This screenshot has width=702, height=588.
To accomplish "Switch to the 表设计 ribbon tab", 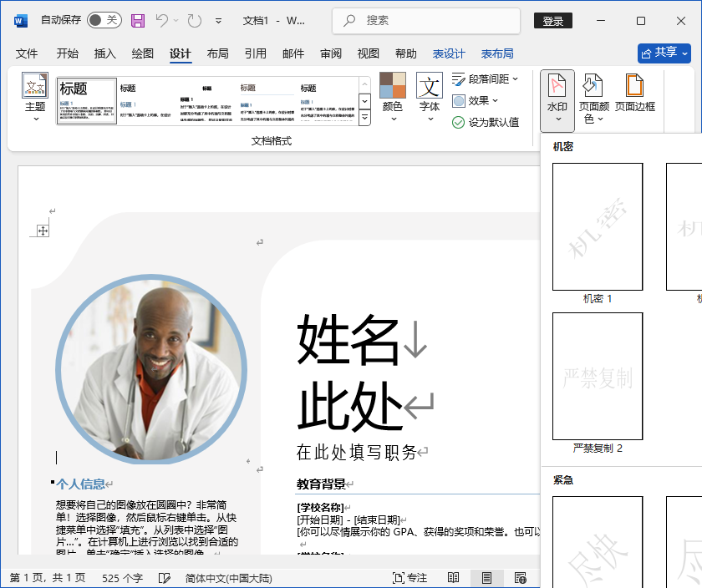I will pyautogui.click(x=448, y=53).
